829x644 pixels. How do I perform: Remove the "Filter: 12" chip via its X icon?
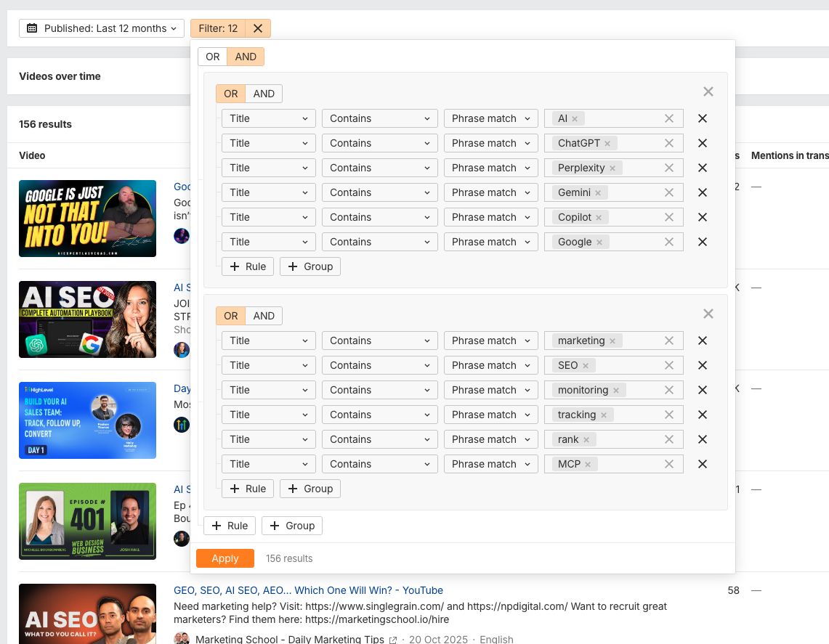257,28
